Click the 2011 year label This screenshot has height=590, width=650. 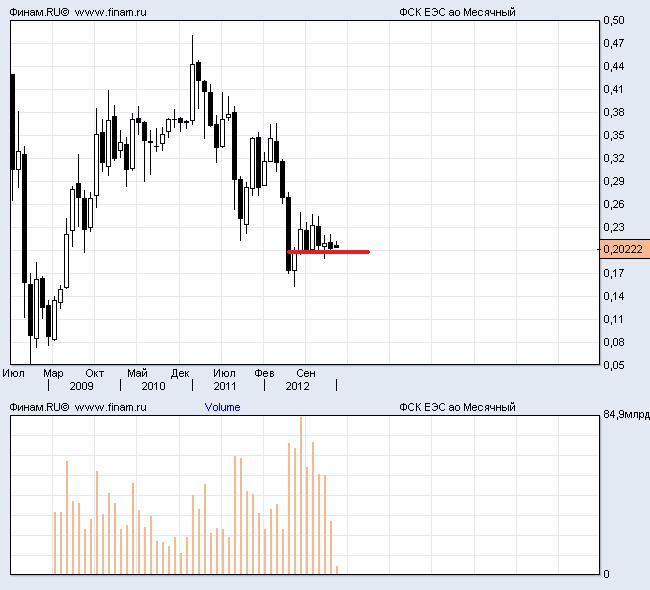click(225, 386)
